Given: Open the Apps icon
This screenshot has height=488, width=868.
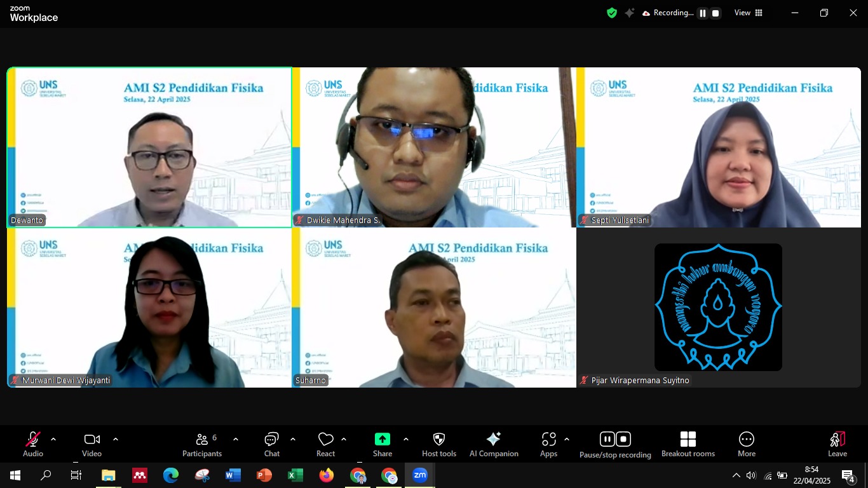Looking at the screenshot, I should [x=548, y=444].
